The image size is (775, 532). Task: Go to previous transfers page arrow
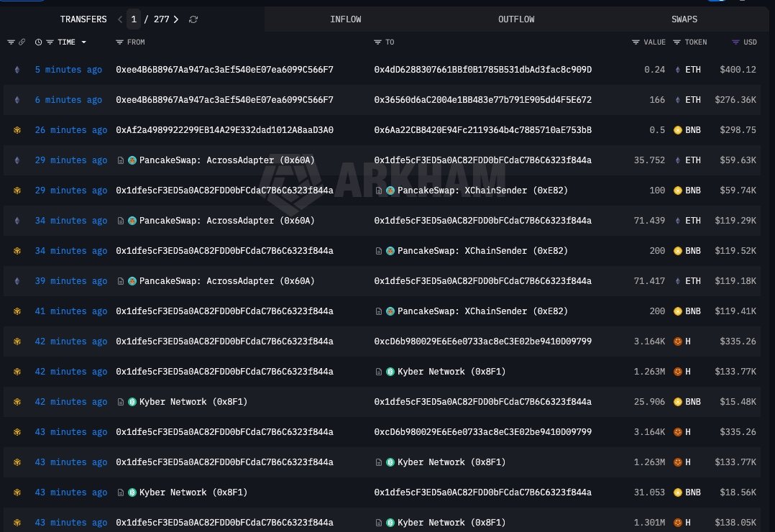click(x=119, y=19)
